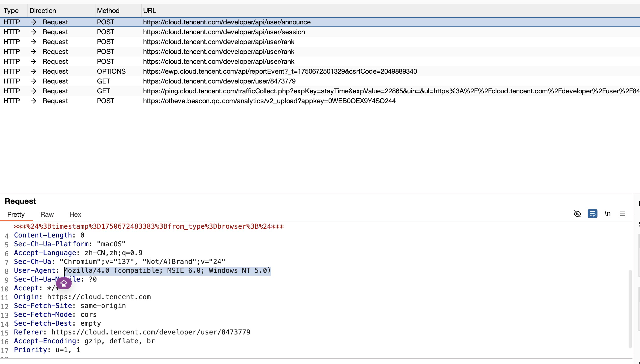Click the direction arrow on the session request
This screenshot has height=364, width=640.
33,32
